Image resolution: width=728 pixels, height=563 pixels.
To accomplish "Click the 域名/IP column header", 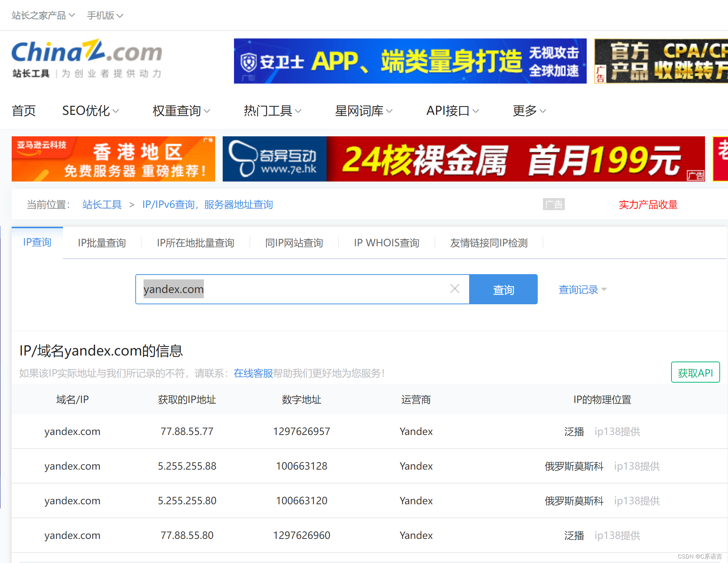I will (x=72, y=400).
